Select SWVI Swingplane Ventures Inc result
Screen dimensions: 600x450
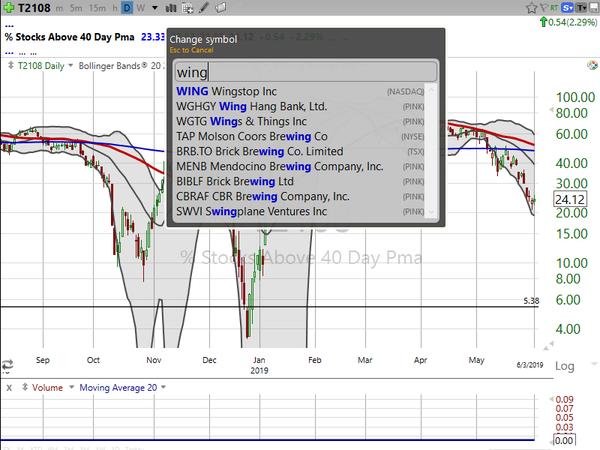[x=300, y=211]
